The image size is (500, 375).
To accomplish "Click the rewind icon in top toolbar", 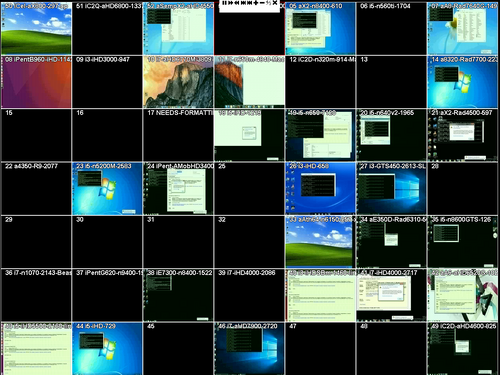I will point(237,3).
